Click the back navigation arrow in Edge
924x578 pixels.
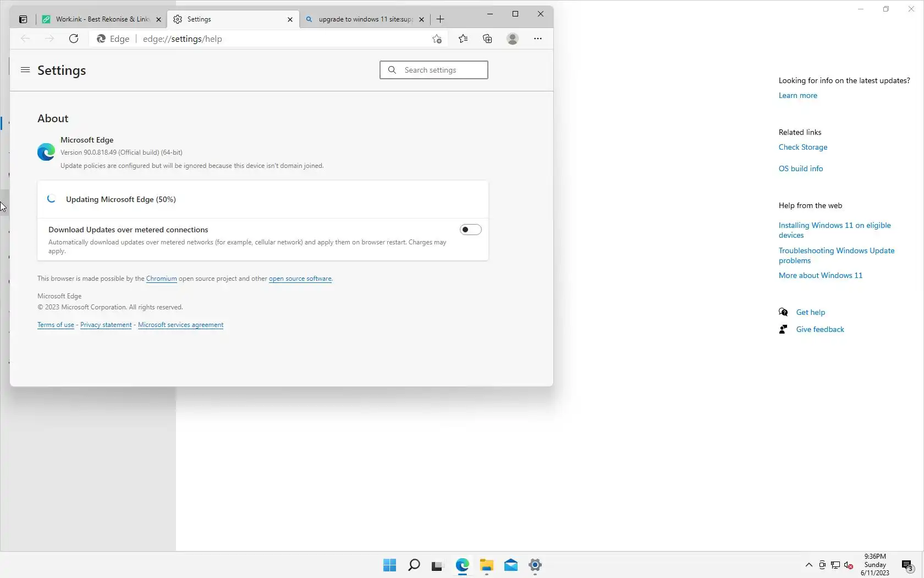[x=25, y=39]
